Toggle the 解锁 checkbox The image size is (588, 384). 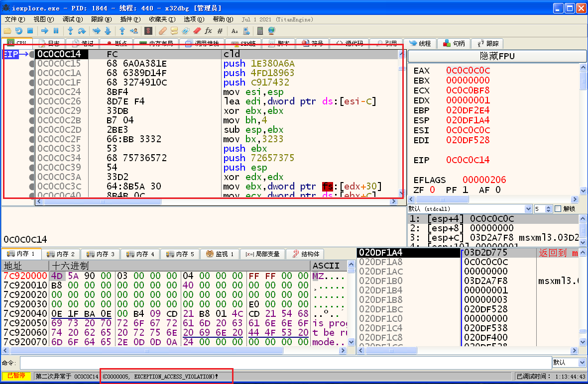pos(558,209)
